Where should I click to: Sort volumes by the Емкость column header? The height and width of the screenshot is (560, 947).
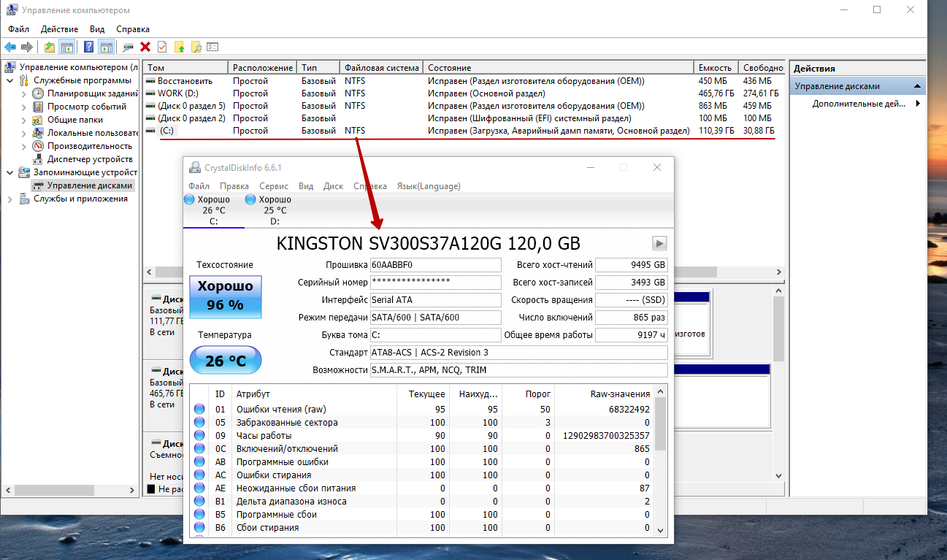pos(716,67)
